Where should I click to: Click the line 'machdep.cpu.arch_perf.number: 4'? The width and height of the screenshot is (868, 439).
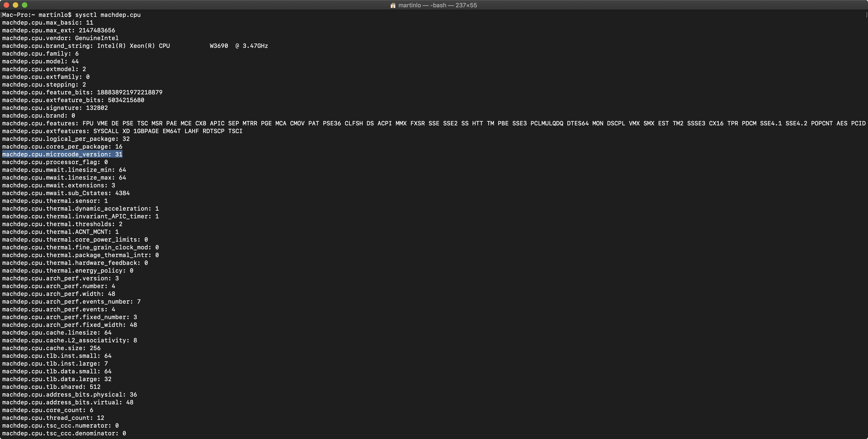pyautogui.click(x=59, y=286)
